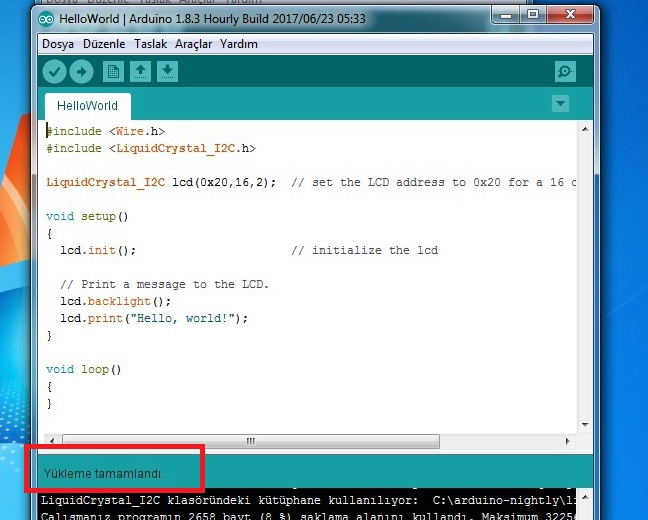Maximize the Arduino window

pos(533,15)
